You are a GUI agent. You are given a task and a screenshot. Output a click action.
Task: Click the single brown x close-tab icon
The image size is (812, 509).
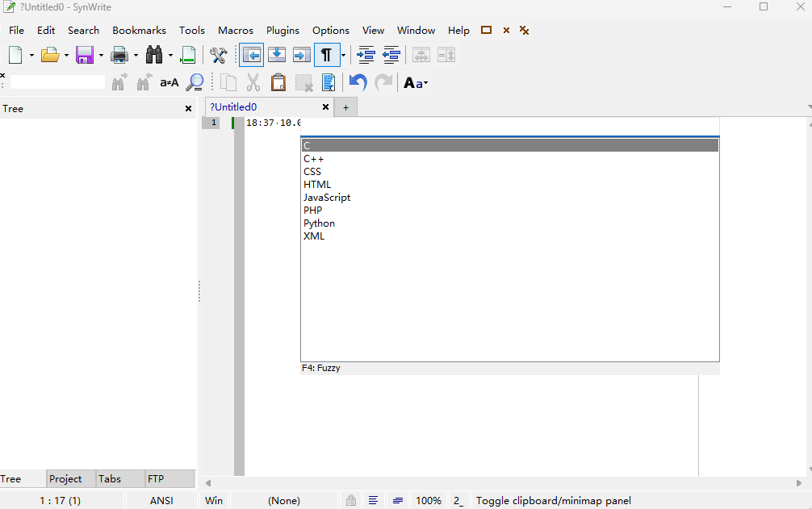506,31
